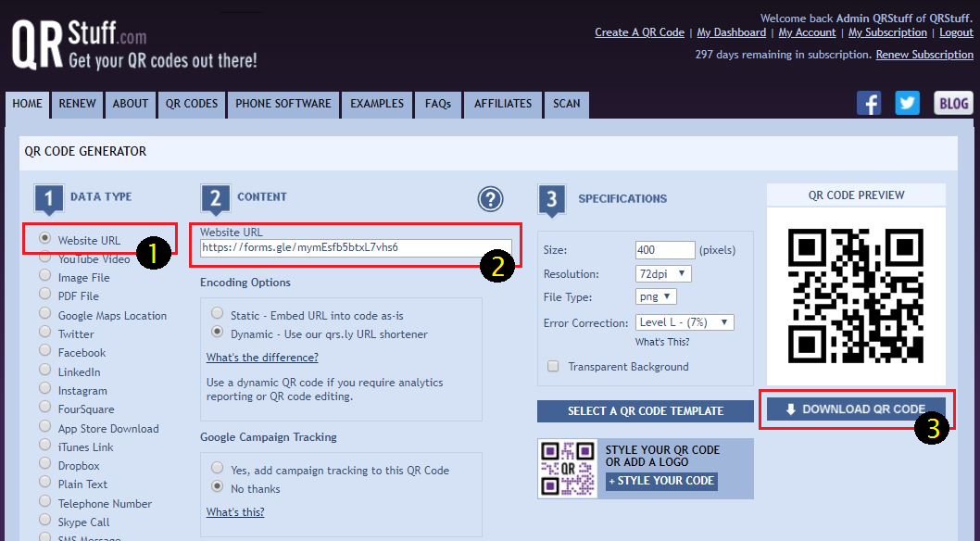
Task: Toggle the Transparent Background checkbox
Action: tap(553, 367)
